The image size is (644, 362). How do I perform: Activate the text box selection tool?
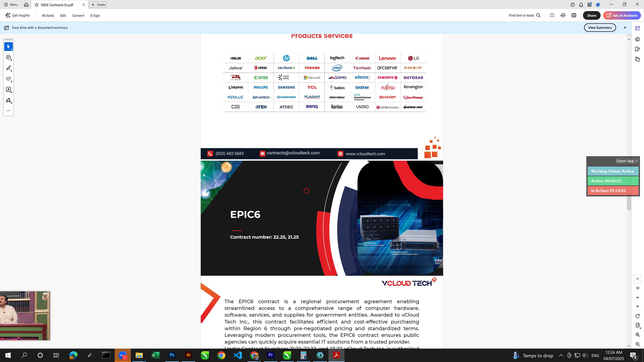tap(8, 90)
